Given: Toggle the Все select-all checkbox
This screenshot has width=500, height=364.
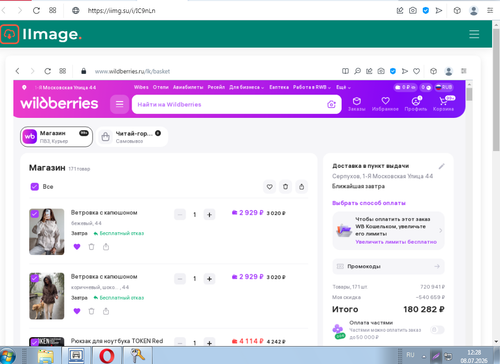Looking at the screenshot, I should coord(35,187).
